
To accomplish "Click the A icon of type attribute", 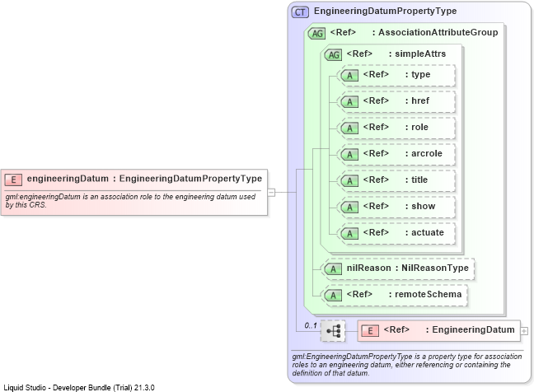I will (x=349, y=76).
